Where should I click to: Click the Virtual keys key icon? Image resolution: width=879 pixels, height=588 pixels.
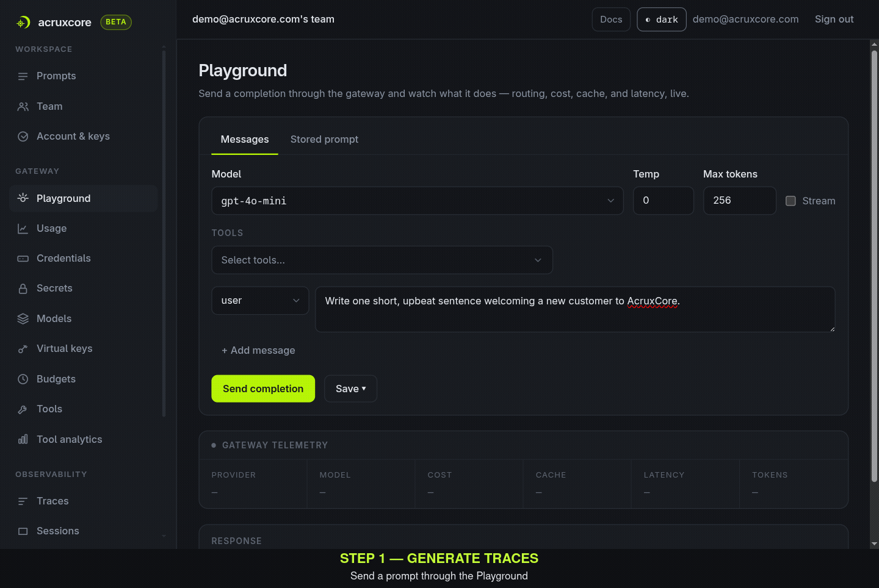(x=23, y=349)
